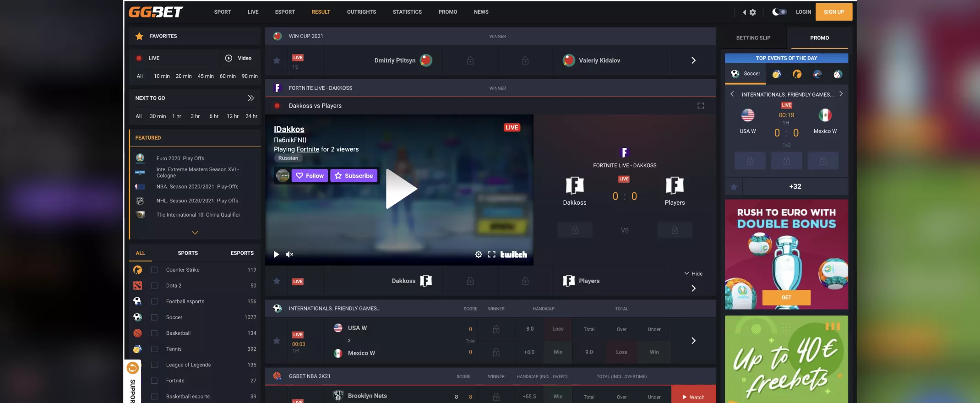The image size is (980, 403).
Task: Open Ptitsyn vs Kidalov match arrow
Action: point(693,60)
